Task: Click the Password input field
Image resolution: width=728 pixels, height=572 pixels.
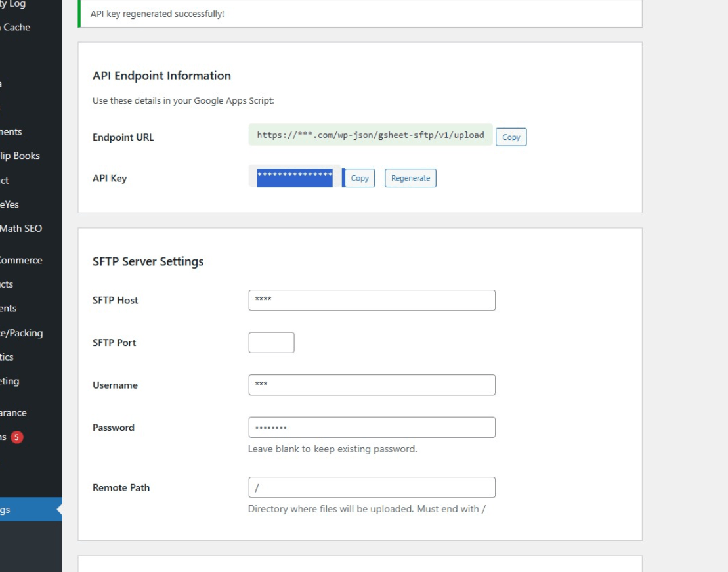Action: tap(372, 428)
